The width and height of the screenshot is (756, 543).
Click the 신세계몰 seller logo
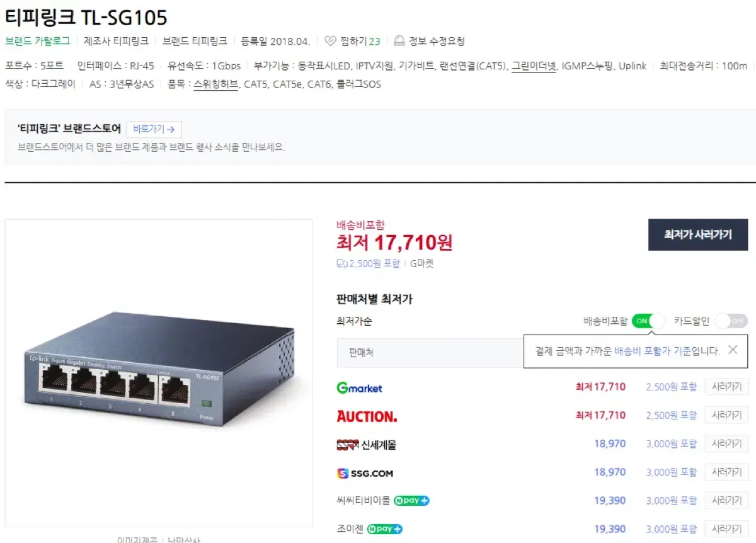pos(367,445)
